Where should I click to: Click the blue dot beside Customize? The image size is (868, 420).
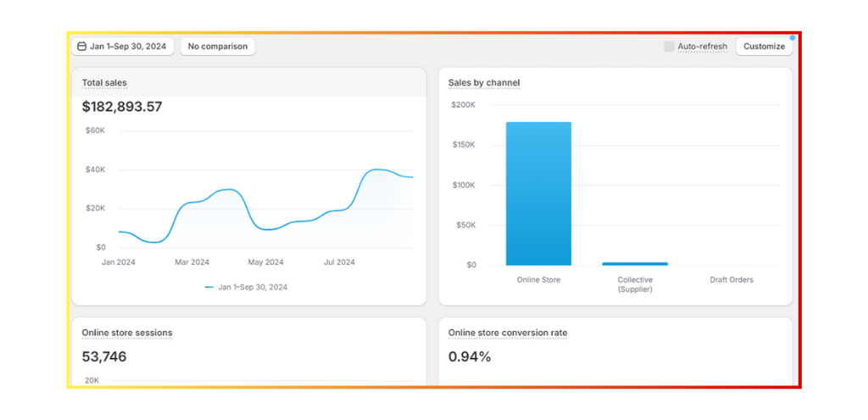click(792, 38)
